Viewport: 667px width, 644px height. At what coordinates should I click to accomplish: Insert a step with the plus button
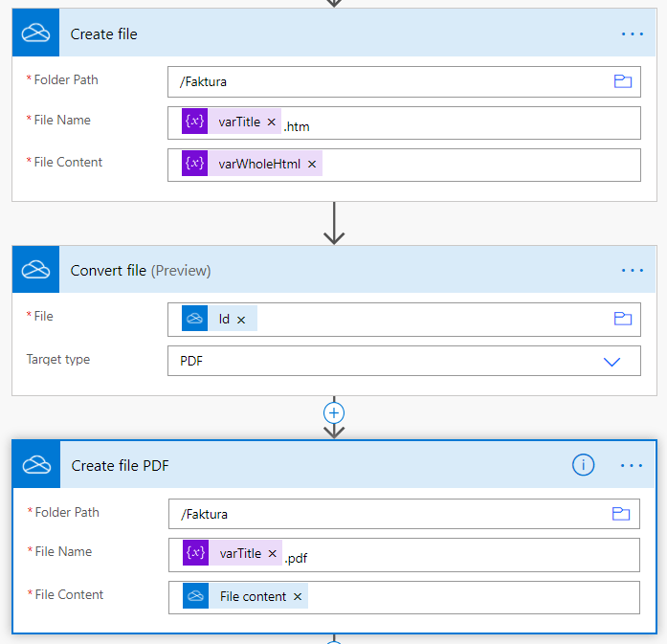click(334, 413)
